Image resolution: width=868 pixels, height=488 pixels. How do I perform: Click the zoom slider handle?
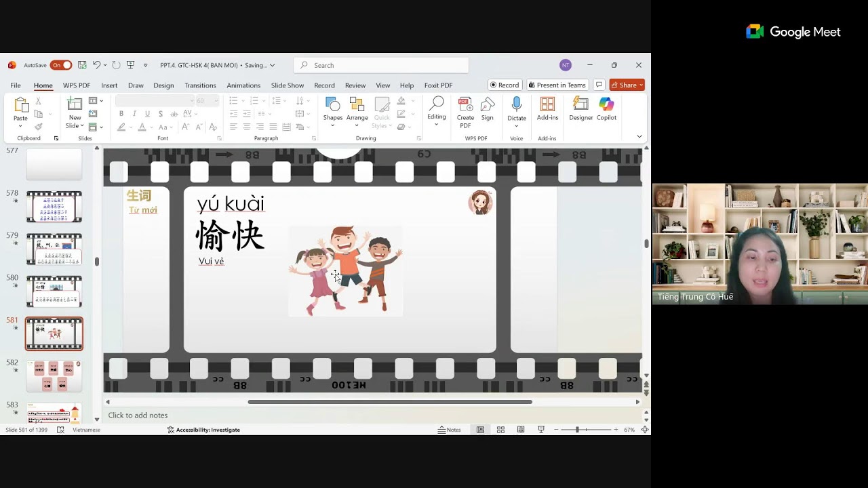[578, 430]
